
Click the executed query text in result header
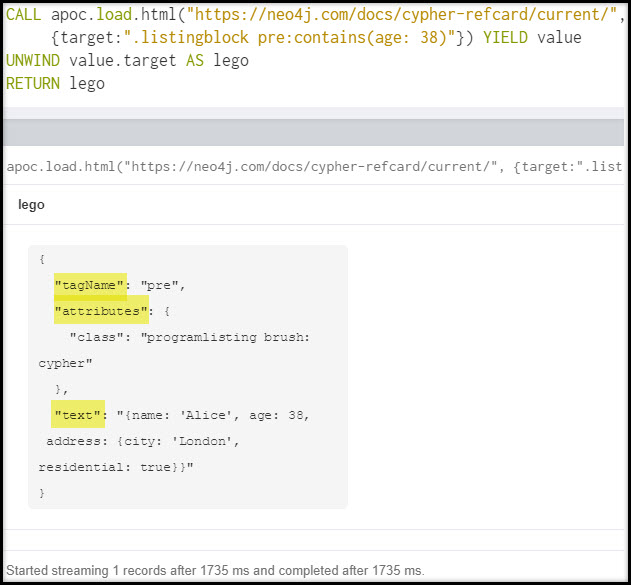pos(315,165)
